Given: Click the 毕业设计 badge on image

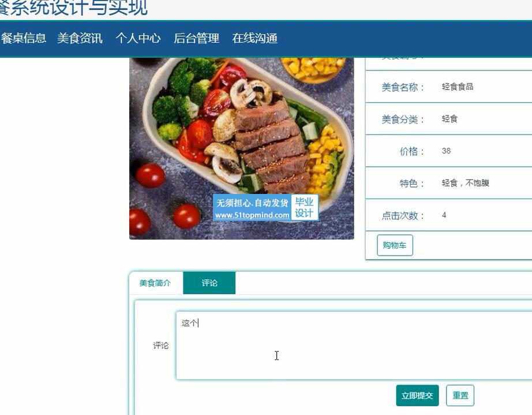Looking at the screenshot, I should coord(304,207).
